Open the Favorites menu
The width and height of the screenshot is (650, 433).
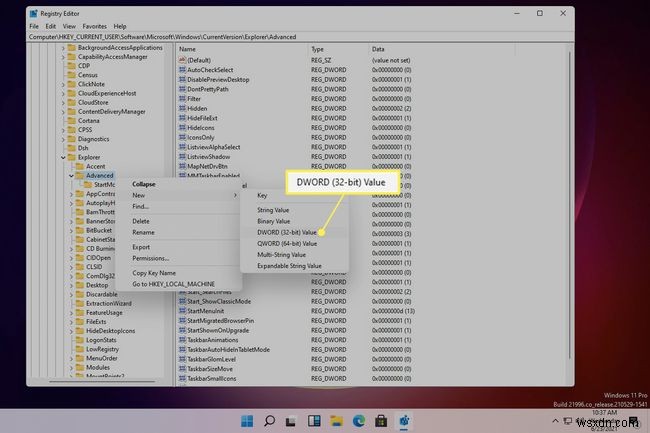(x=95, y=26)
